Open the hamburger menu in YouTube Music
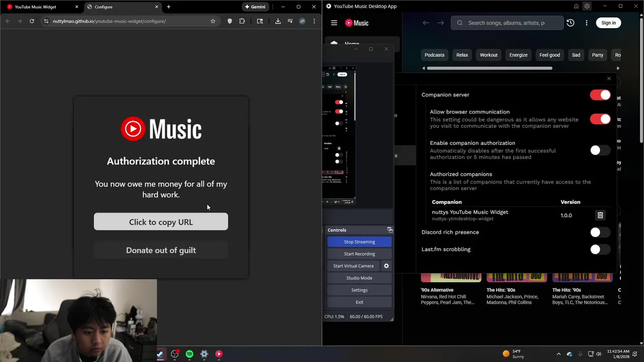The height and width of the screenshot is (362, 644). [334, 23]
